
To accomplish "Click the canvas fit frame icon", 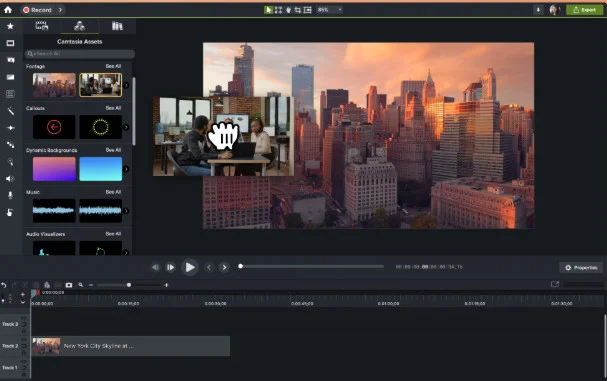I will 308,10.
